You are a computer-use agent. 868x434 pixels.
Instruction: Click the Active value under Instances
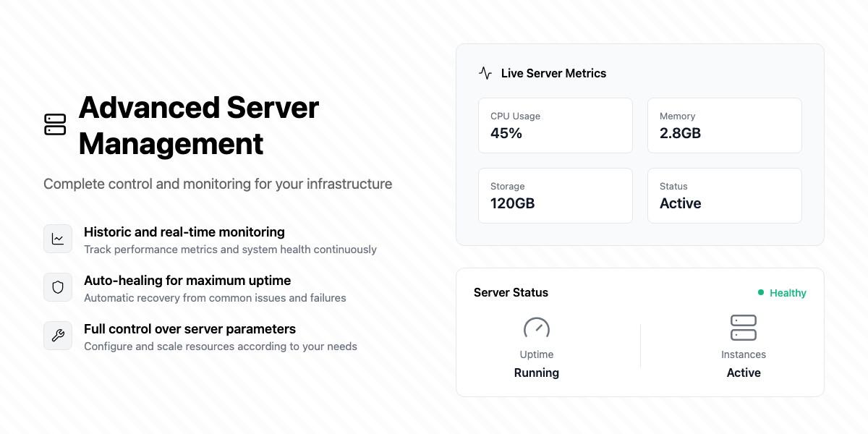[x=744, y=373]
